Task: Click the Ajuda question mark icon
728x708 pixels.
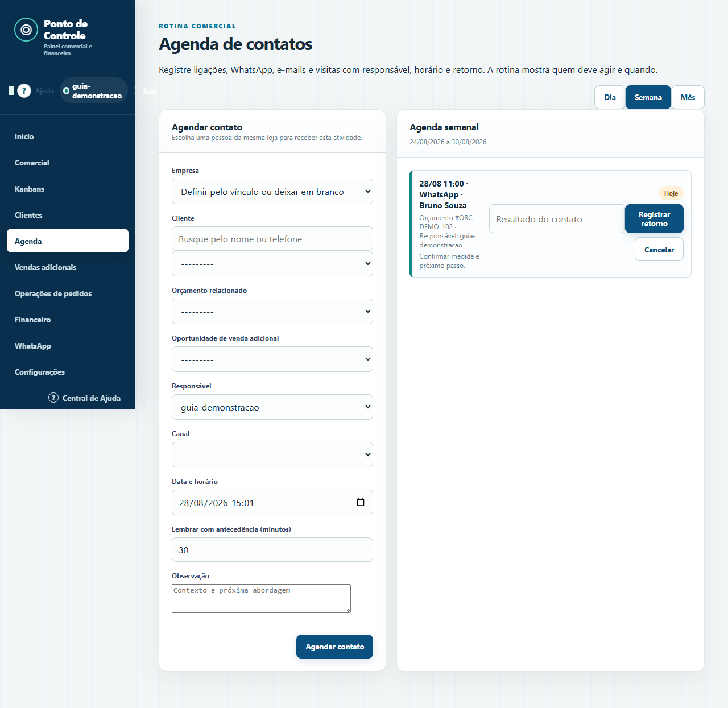Action: pos(24,90)
